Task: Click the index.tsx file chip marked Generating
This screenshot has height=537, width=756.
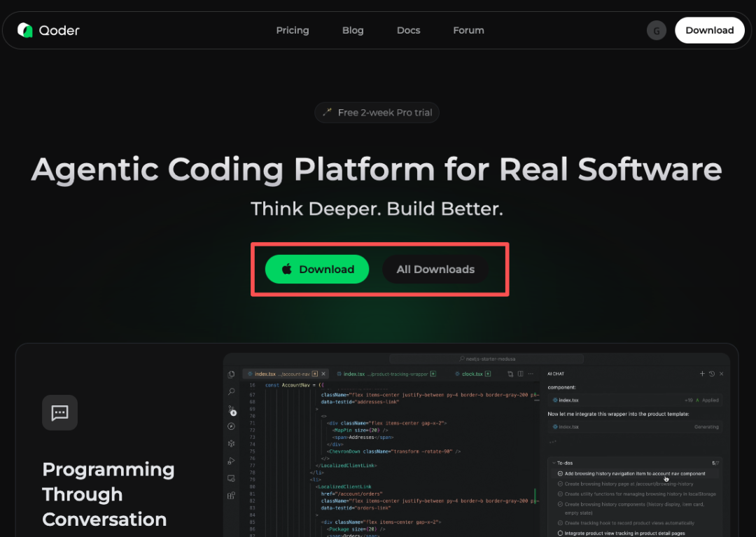Action: coord(635,426)
